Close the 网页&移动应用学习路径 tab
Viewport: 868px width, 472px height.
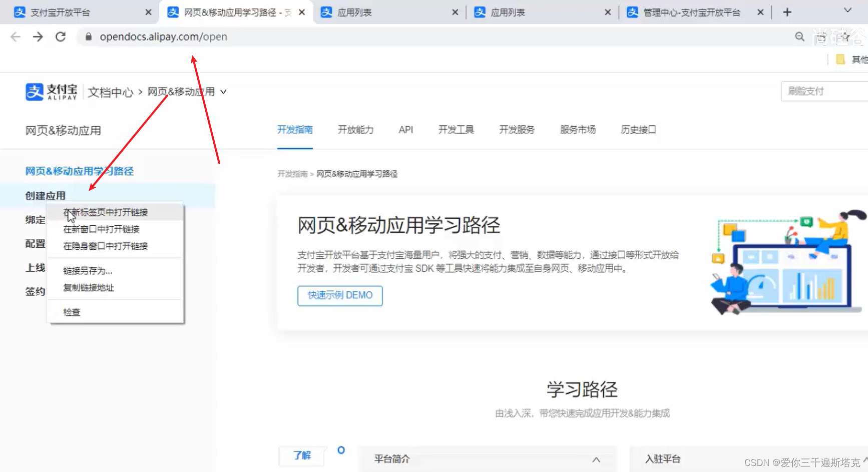click(x=302, y=12)
